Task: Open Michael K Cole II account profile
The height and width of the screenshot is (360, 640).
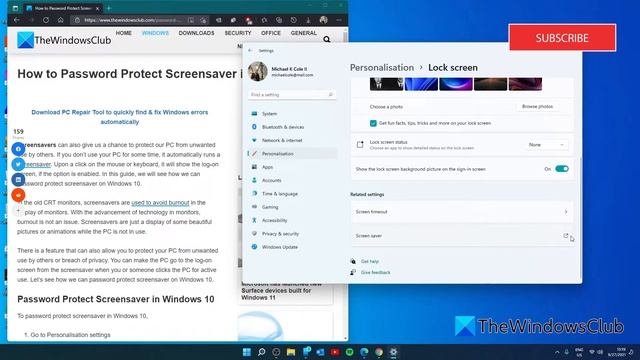Action: pos(282,71)
